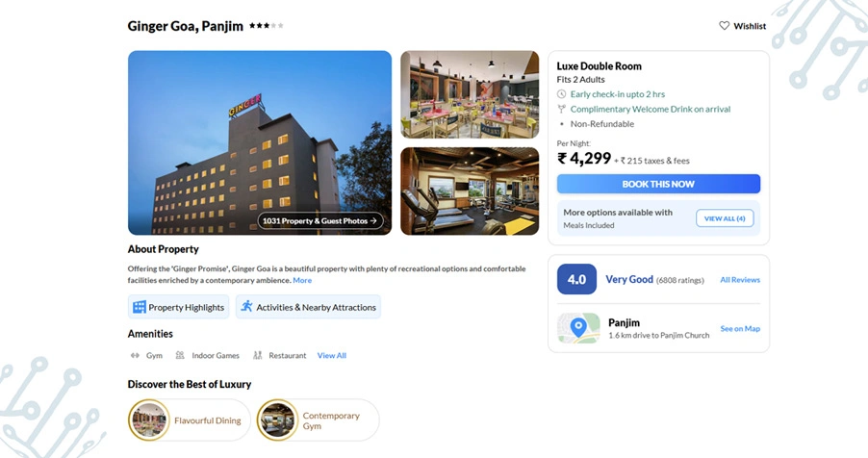The height and width of the screenshot is (458, 868).
Task: Click the map pin thumbnail for Panjim
Action: [578, 328]
